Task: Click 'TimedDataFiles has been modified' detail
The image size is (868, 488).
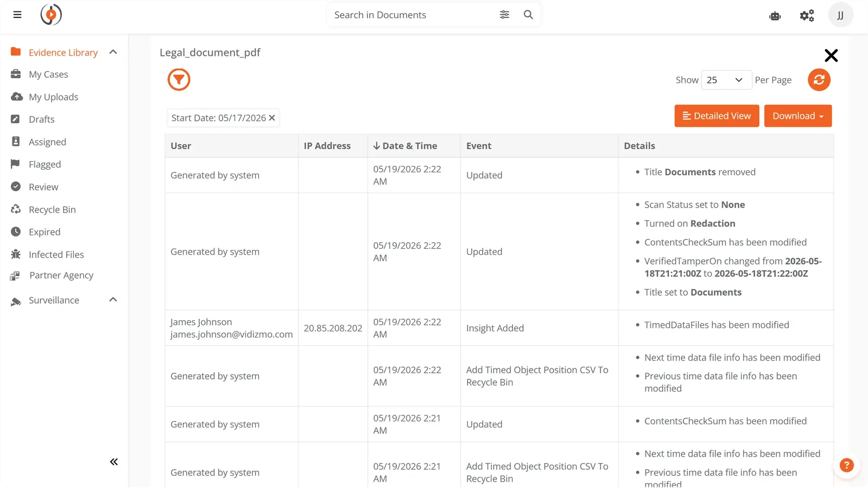Action: click(x=717, y=325)
